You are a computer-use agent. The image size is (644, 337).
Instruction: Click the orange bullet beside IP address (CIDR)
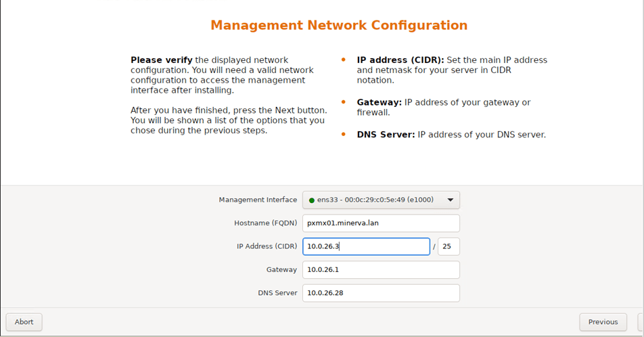(344, 60)
